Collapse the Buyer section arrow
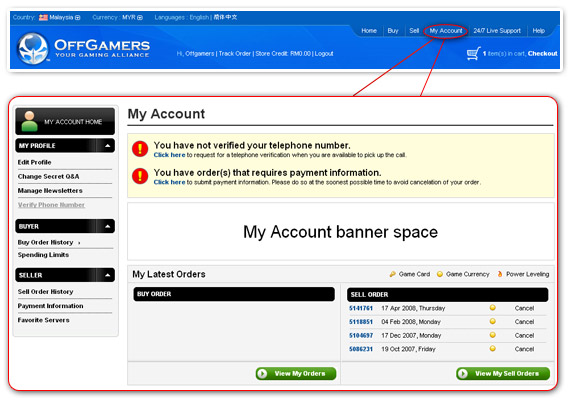The image size is (569, 402). (107, 226)
